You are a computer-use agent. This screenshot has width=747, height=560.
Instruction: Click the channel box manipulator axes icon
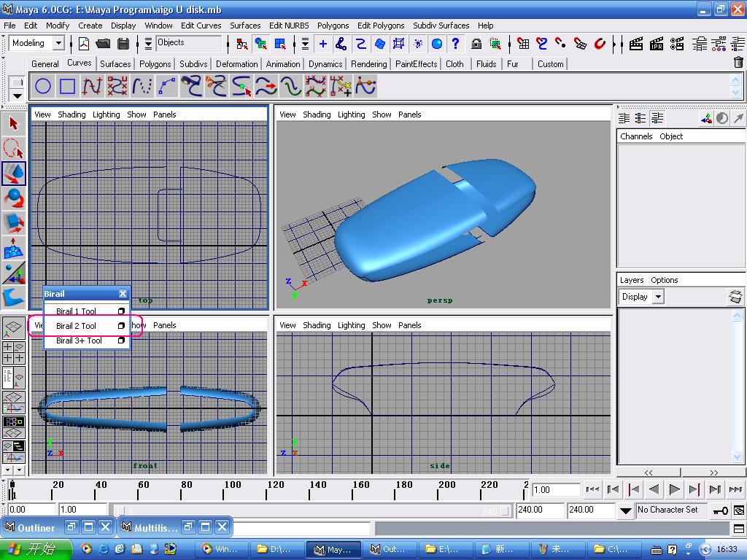coord(706,118)
